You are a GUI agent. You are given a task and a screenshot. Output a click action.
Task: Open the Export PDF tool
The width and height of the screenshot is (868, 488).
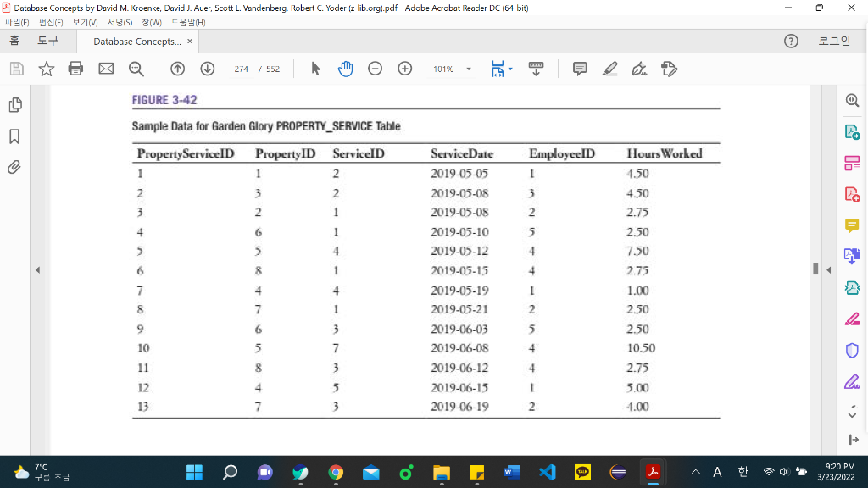pos(853,132)
